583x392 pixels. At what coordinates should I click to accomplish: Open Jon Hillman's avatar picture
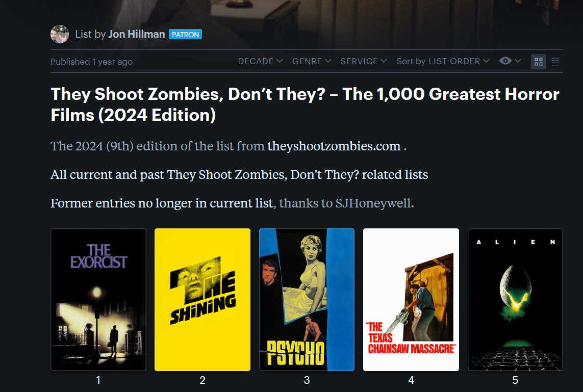pos(60,34)
